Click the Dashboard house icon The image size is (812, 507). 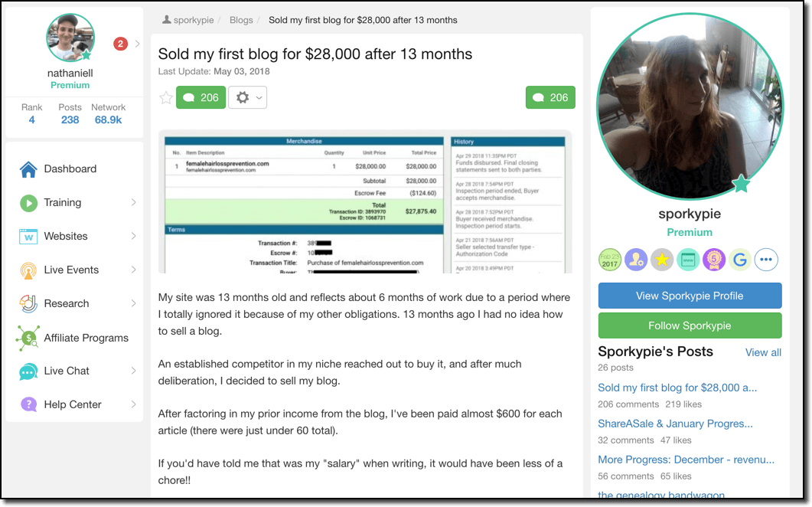pos(28,169)
